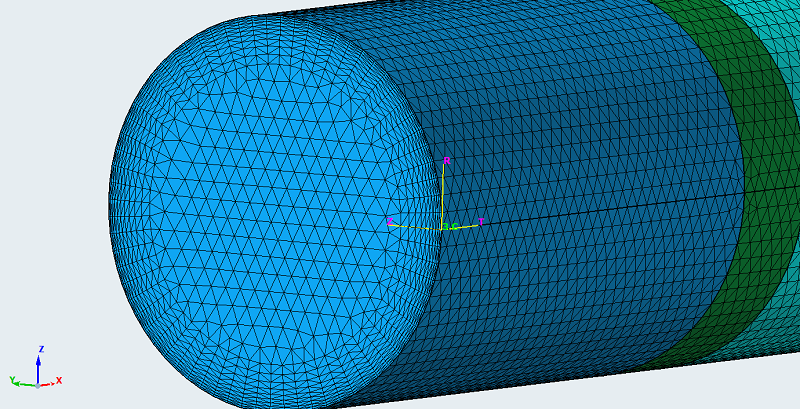Select the gray origin sphere of global triad
Image resolution: width=800 pixels, height=409 pixels.
tap(38, 385)
